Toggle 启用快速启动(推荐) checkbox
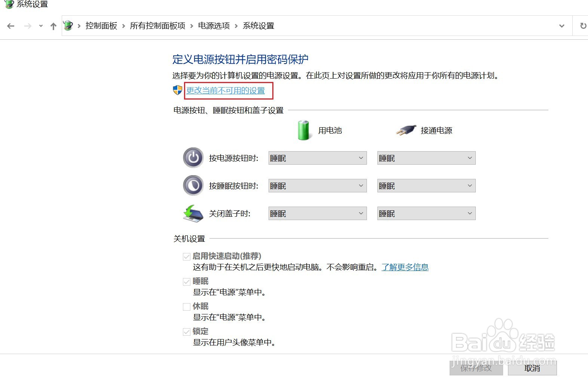588x381 pixels. [x=187, y=257]
